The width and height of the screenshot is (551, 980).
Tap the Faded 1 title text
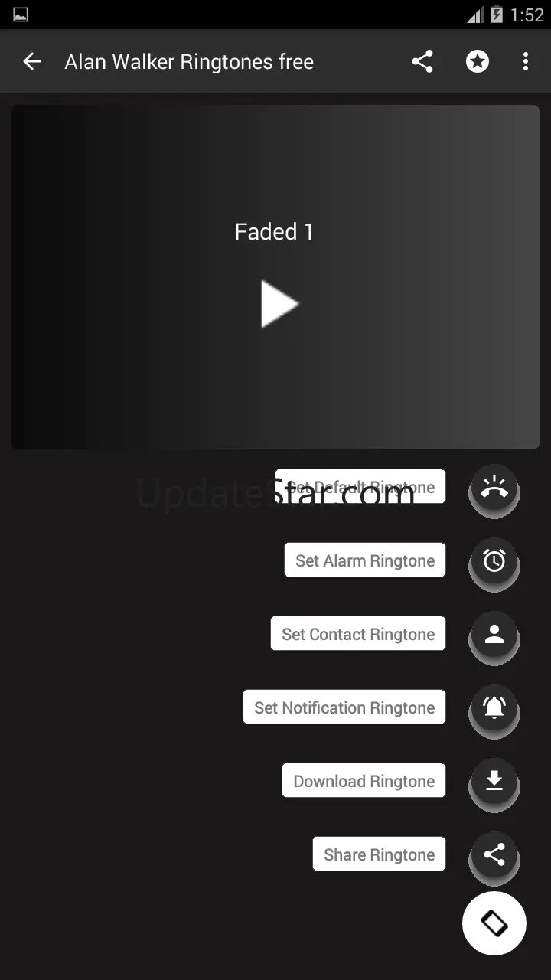pyautogui.click(x=274, y=232)
